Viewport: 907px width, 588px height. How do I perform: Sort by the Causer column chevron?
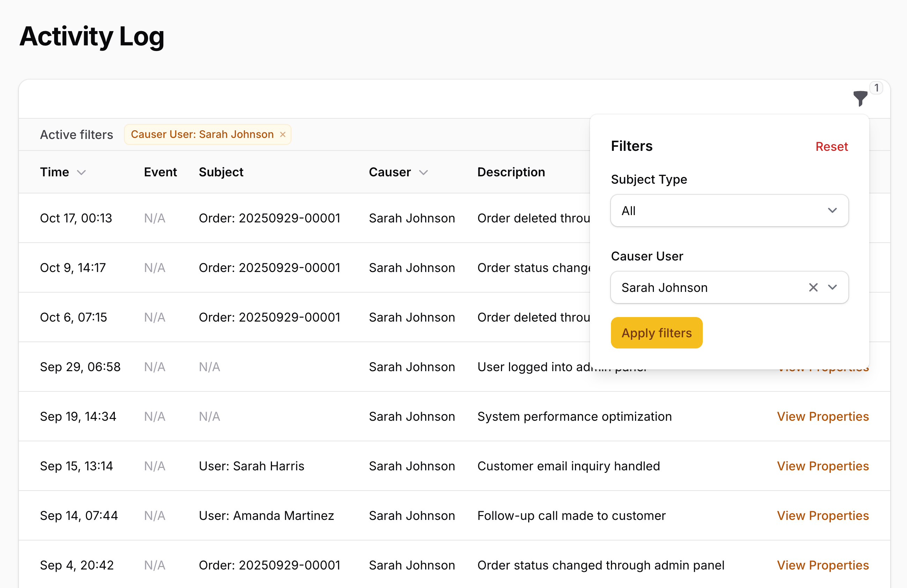(x=423, y=172)
